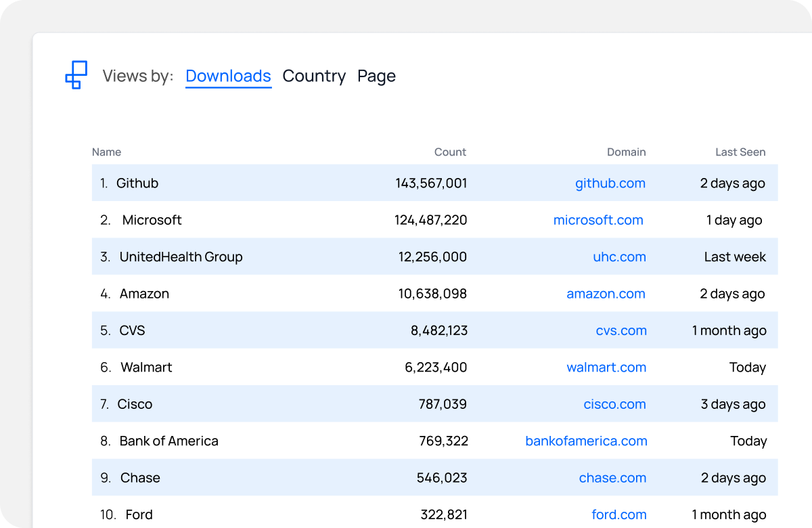The height and width of the screenshot is (528, 812).
Task: Click the count 10,638,098
Action: click(432, 294)
